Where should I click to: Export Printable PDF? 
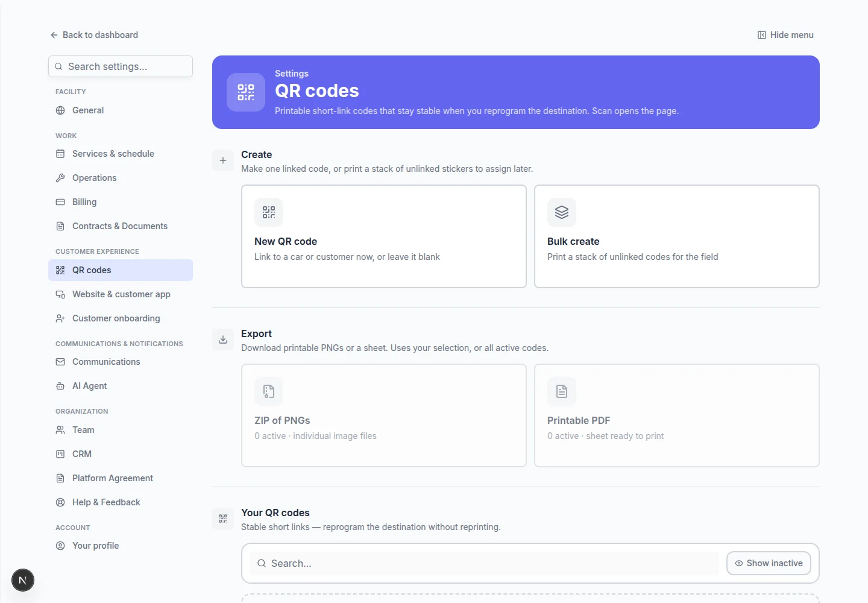677,415
